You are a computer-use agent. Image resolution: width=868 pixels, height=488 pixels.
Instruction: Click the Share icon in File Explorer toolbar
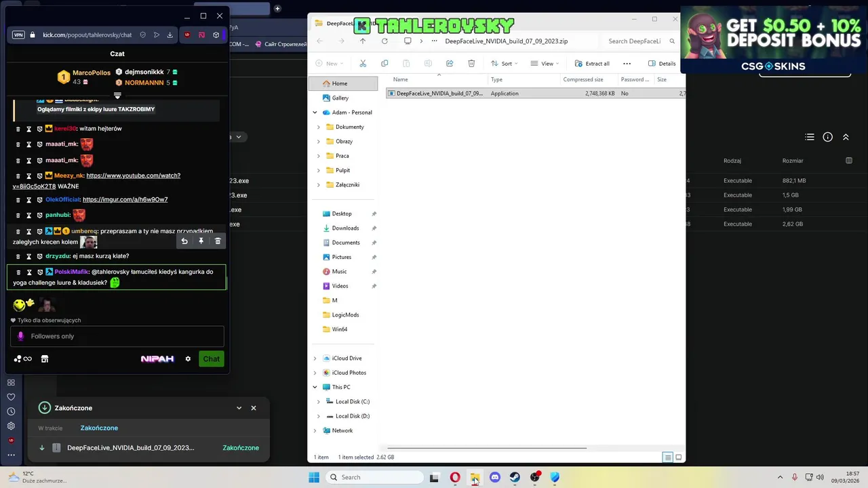450,63
